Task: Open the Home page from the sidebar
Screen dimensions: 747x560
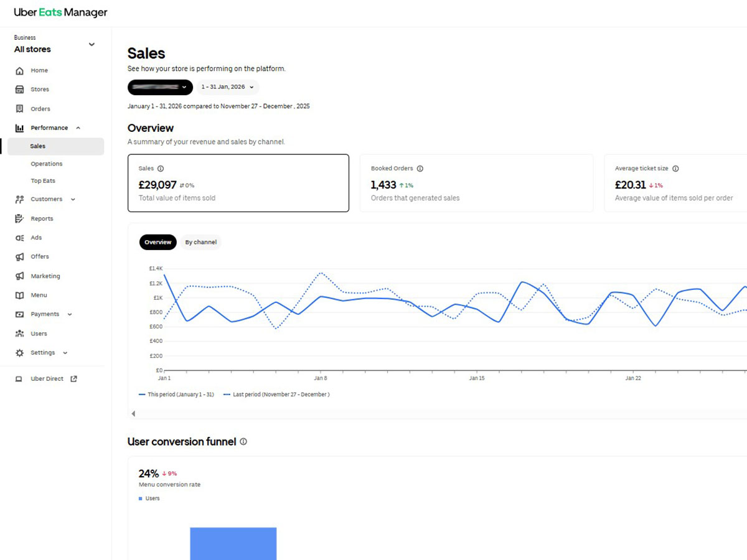Action: [x=19, y=70]
